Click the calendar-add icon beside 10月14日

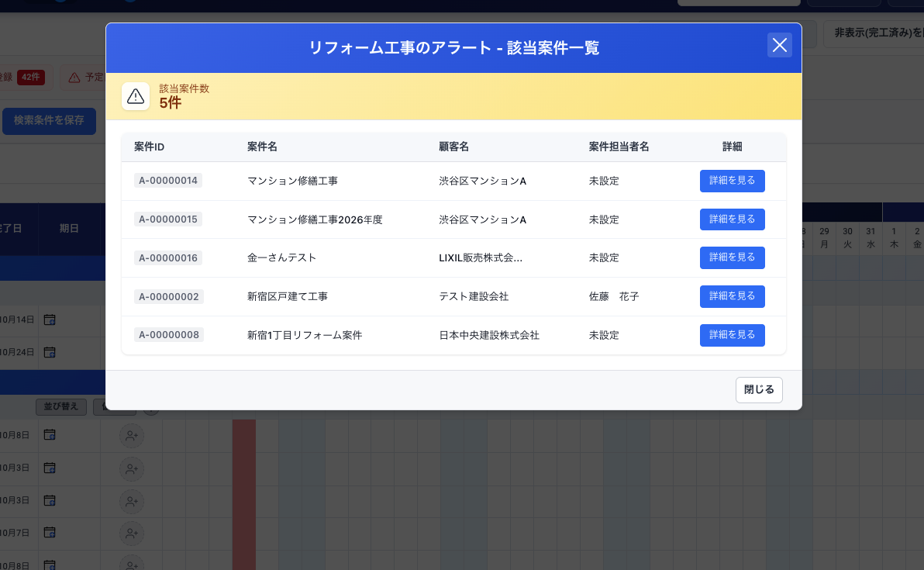point(49,320)
